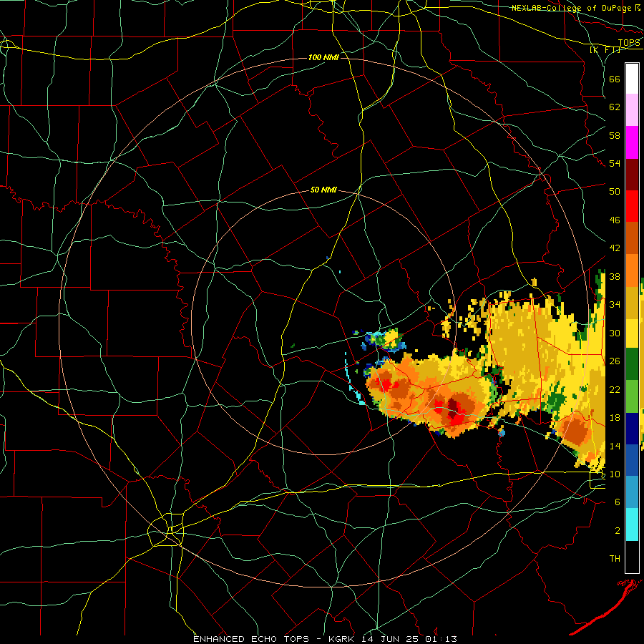The image size is (644, 644).
Task: Click the black TH swatch in the legend
Action: pos(632,556)
